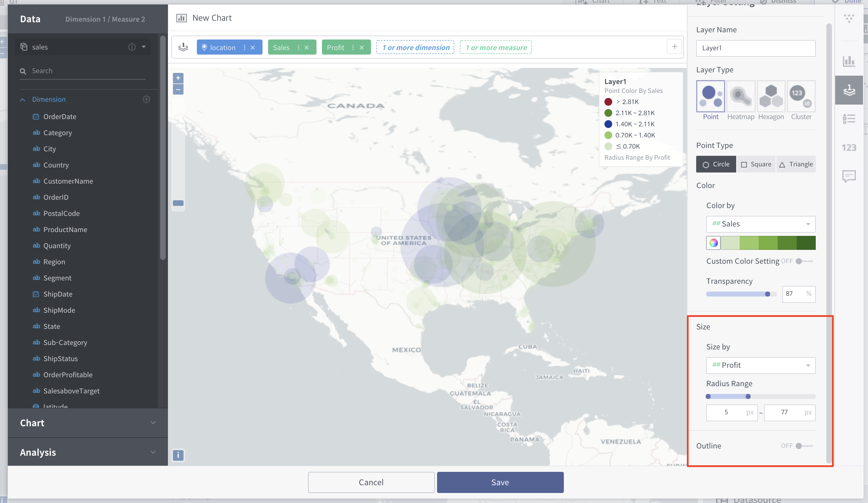Enable Custom Color Setting

[x=803, y=261]
